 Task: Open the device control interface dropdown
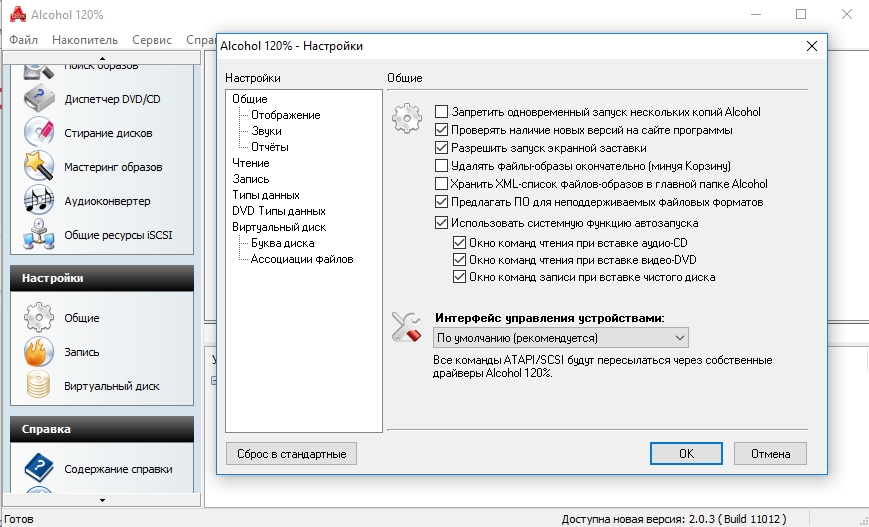click(x=560, y=337)
